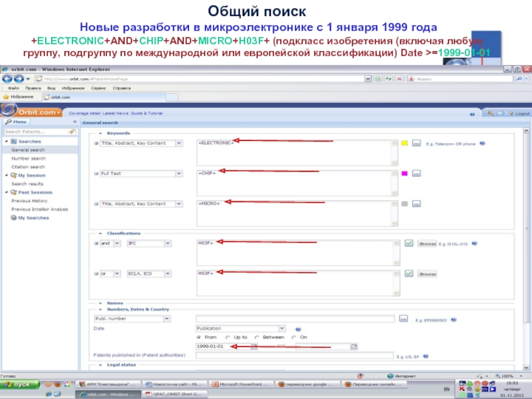Select the From date radio button
Screen dimensions: 532x399
click(198, 337)
